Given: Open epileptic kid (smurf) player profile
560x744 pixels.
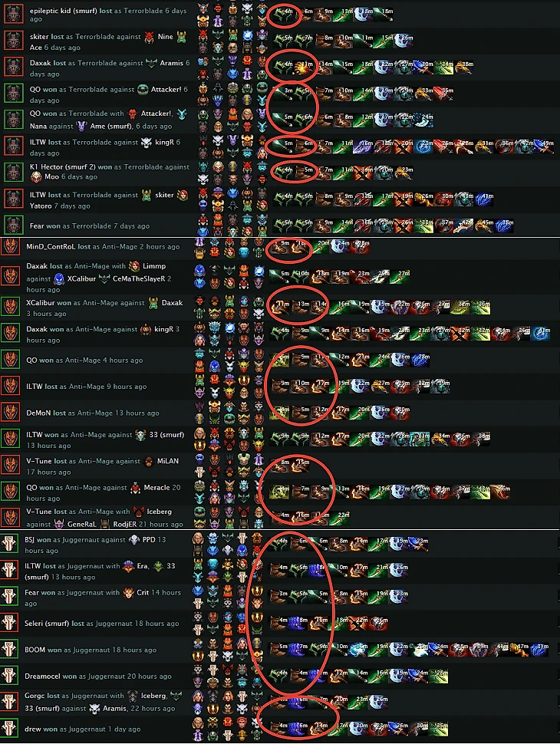Looking at the screenshot, I should (63, 11).
